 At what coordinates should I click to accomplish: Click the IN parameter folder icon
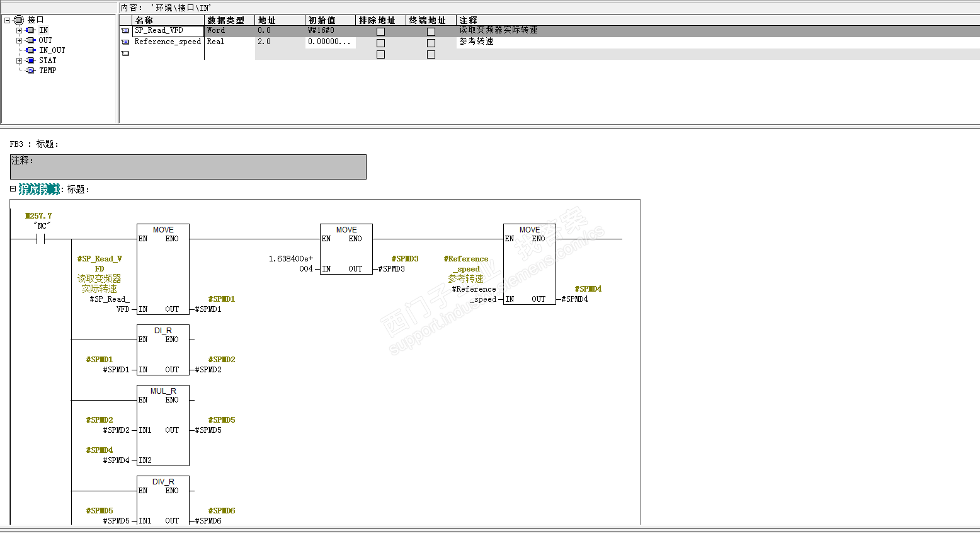30,30
